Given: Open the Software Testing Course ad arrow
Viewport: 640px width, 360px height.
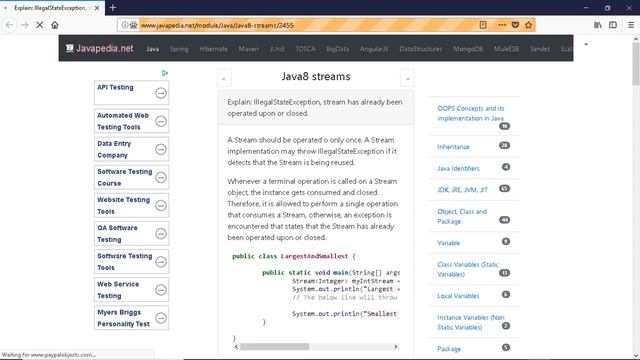Looking at the screenshot, I should 161,178.
